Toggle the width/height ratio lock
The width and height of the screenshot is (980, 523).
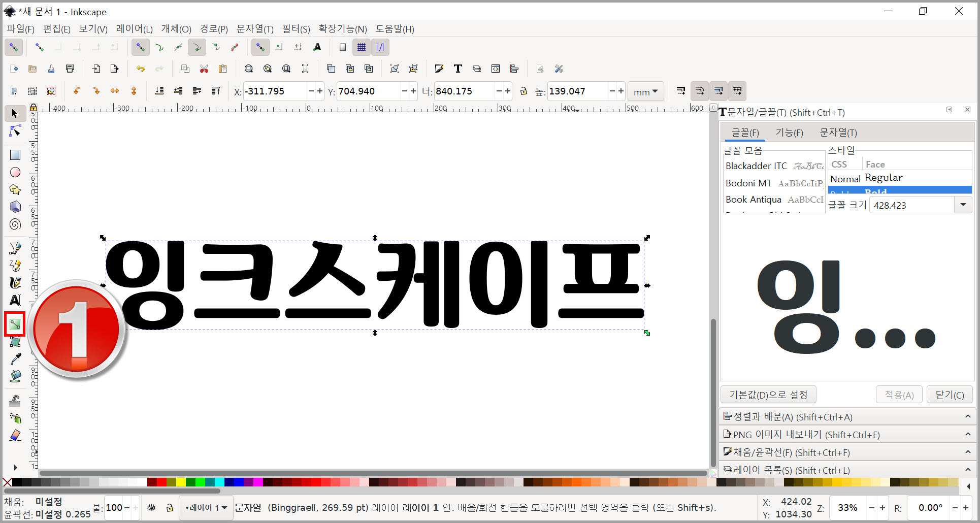click(x=524, y=91)
